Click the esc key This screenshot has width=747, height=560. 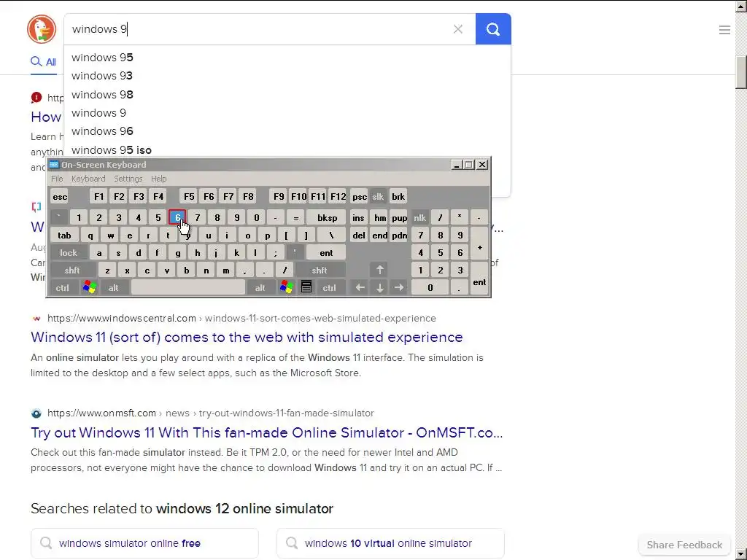coord(60,197)
